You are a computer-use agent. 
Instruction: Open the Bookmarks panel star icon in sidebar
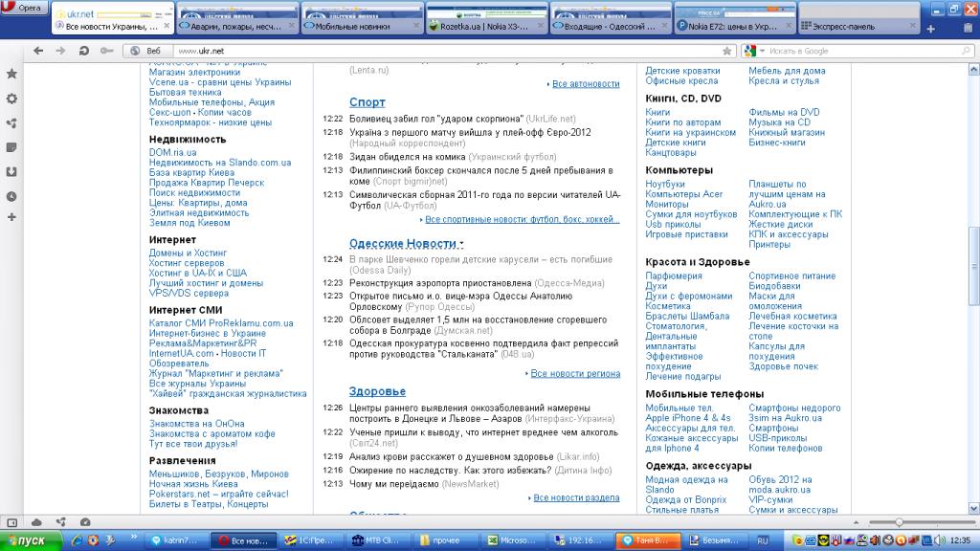coord(11,74)
